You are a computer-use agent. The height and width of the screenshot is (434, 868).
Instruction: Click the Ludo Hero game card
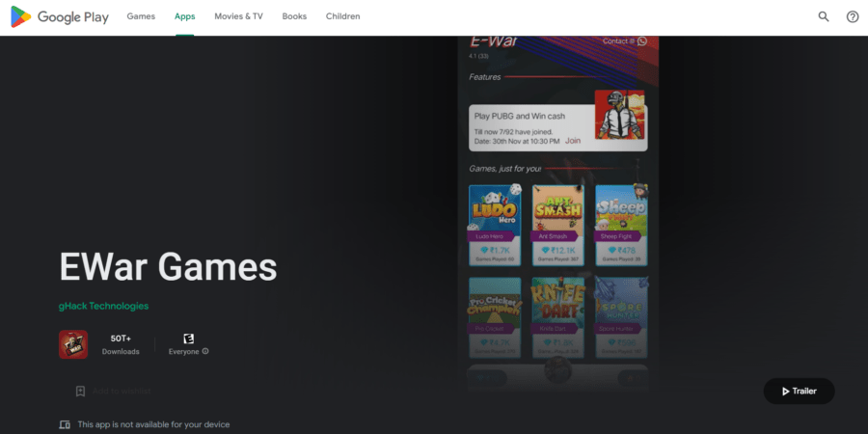click(495, 225)
